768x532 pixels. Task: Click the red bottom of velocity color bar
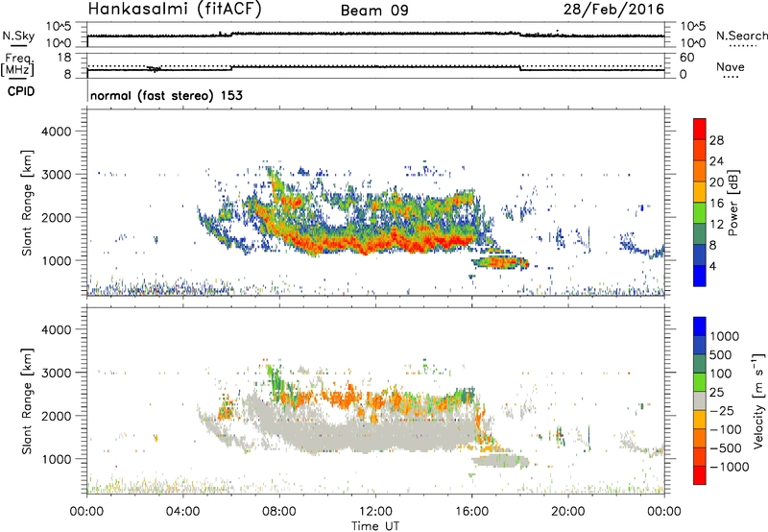click(x=700, y=475)
